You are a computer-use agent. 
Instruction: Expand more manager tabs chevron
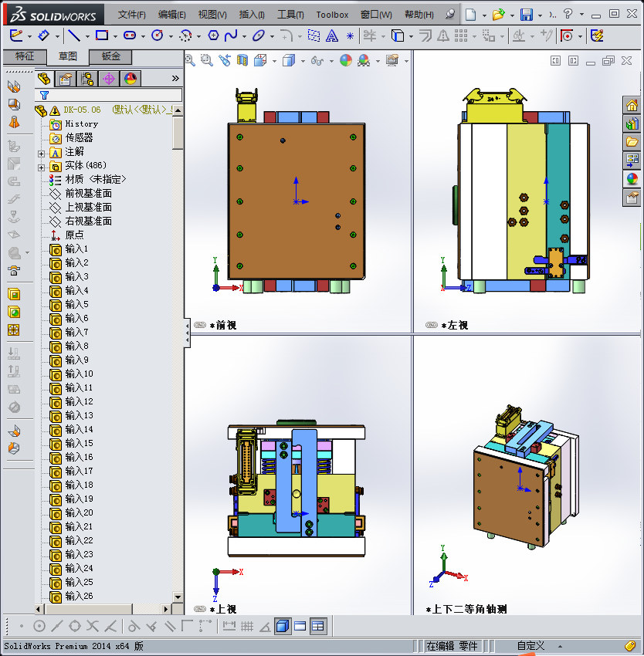175,78
